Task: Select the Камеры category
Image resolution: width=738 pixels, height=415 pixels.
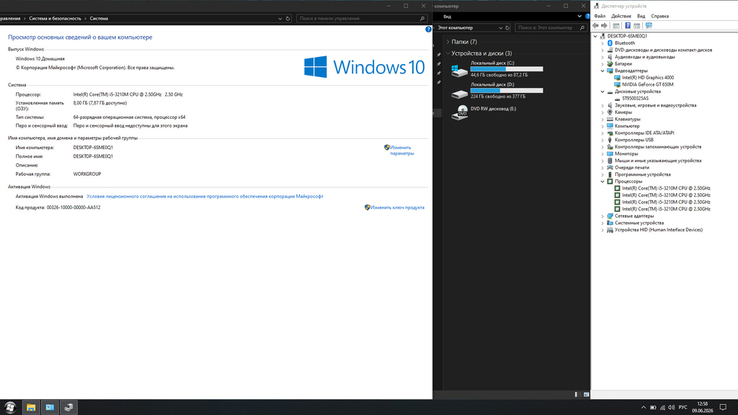Action: click(623, 112)
